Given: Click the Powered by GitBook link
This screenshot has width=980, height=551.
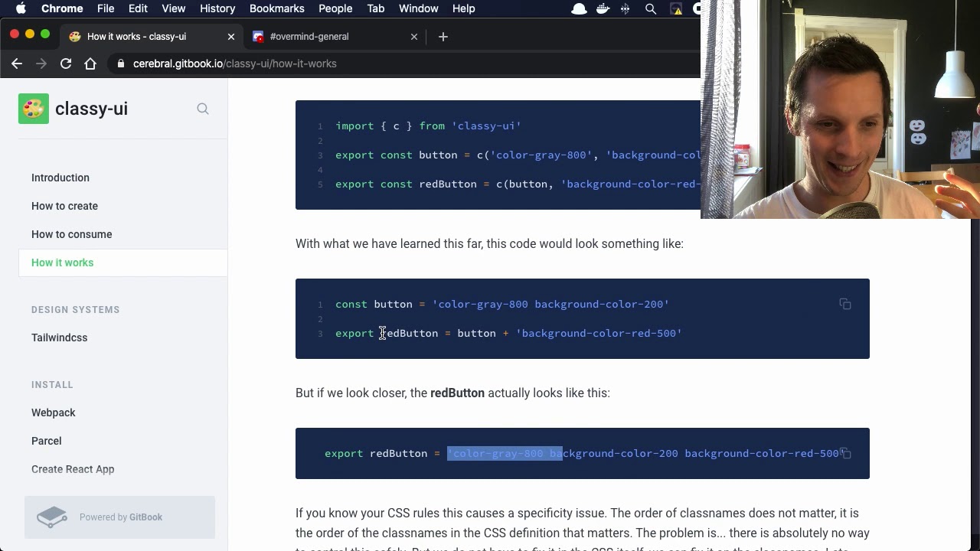Looking at the screenshot, I should click(x=120, y=517).
